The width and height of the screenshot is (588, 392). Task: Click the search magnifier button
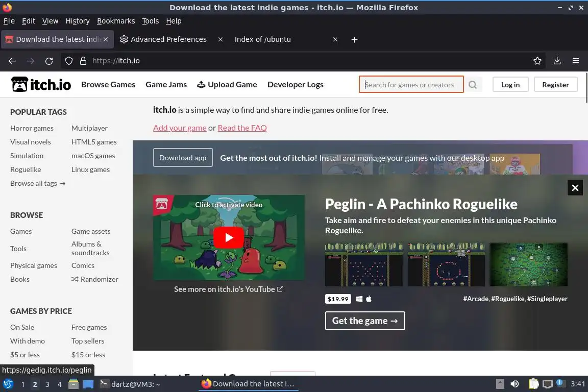pos(473,85)
